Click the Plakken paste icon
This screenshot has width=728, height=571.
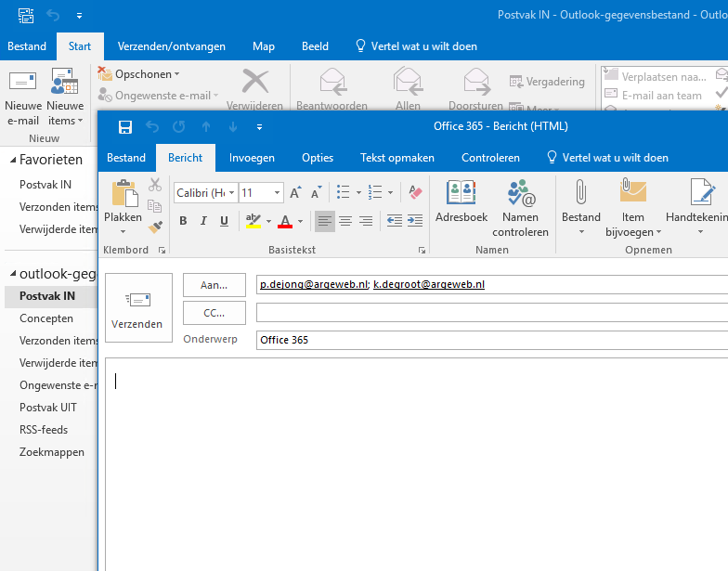(x=124, y=193)
